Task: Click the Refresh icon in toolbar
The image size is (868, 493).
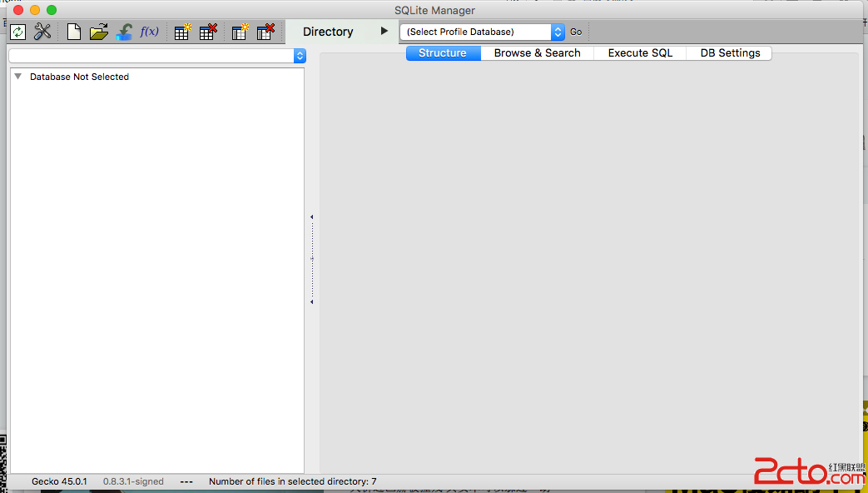Action: pyautogui.click(x=17, y=32)
